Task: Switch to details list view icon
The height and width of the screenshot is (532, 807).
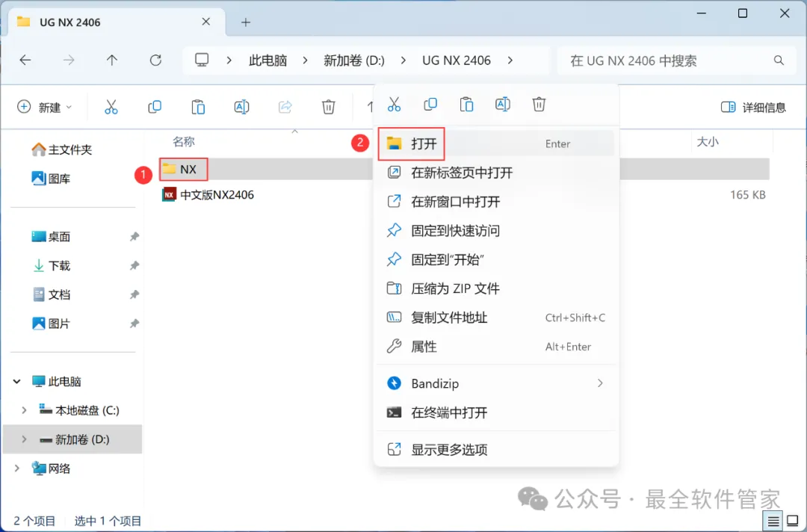Action: tap(773, 522)
